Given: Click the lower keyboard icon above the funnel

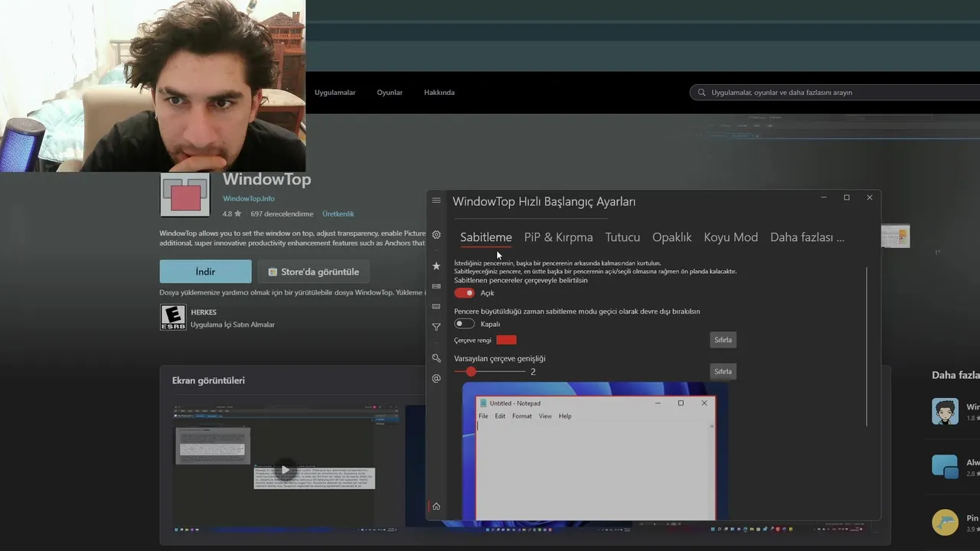Looking at the screenshot, I should [436, 306].
